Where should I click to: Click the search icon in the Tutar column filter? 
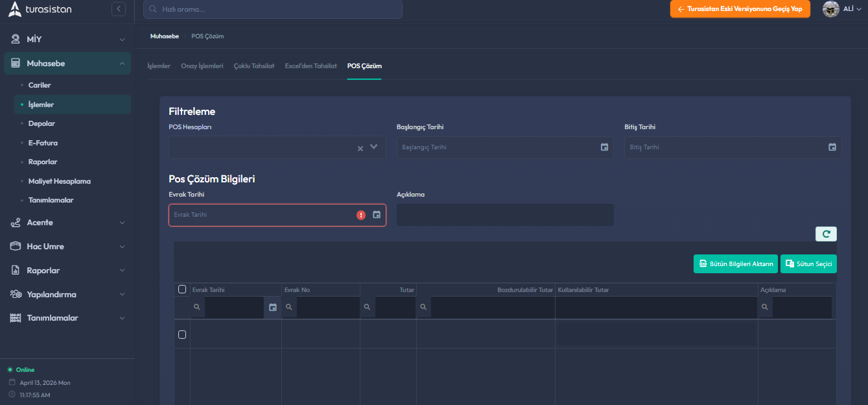[368, 308]
